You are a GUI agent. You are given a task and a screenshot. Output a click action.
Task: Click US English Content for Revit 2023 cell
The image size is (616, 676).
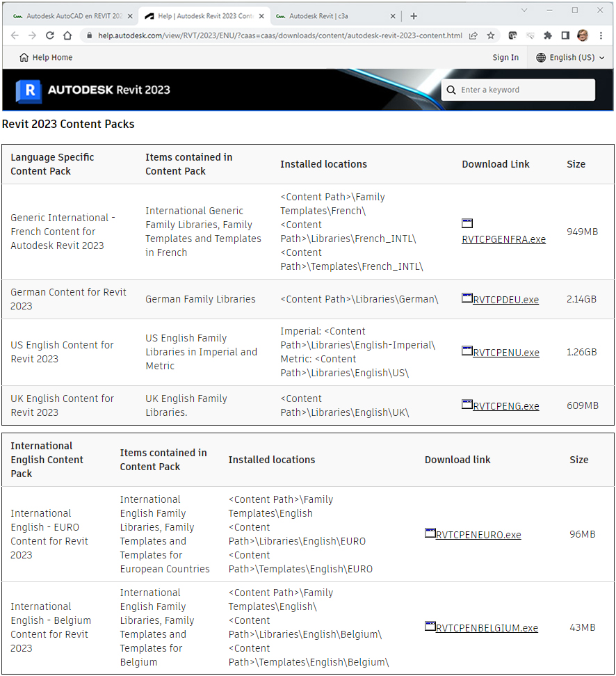(62, 352)
